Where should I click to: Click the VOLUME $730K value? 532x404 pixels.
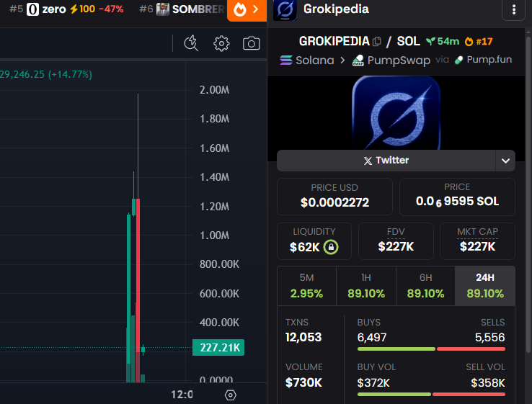[303, 382]
